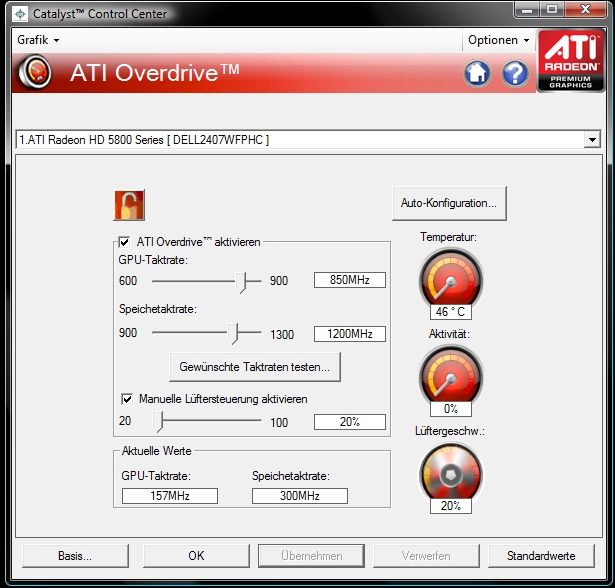Open the Optionen menu
The width and height of the screenshot is (615, 588).
coord(498,40)
